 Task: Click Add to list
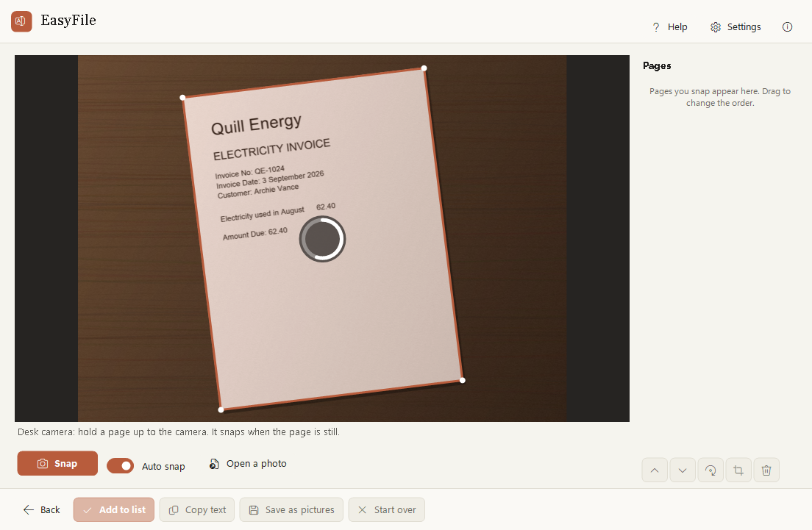[114, 510]
